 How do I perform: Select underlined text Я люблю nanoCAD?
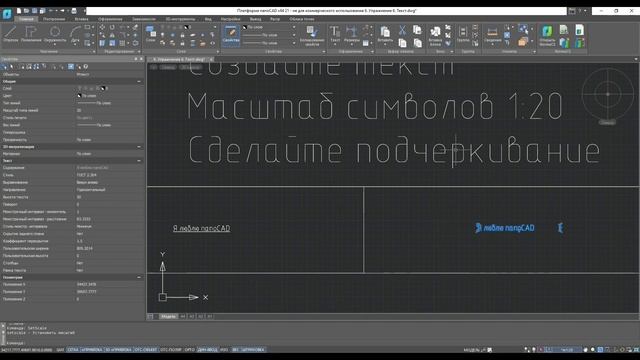(x=201, y=228)
